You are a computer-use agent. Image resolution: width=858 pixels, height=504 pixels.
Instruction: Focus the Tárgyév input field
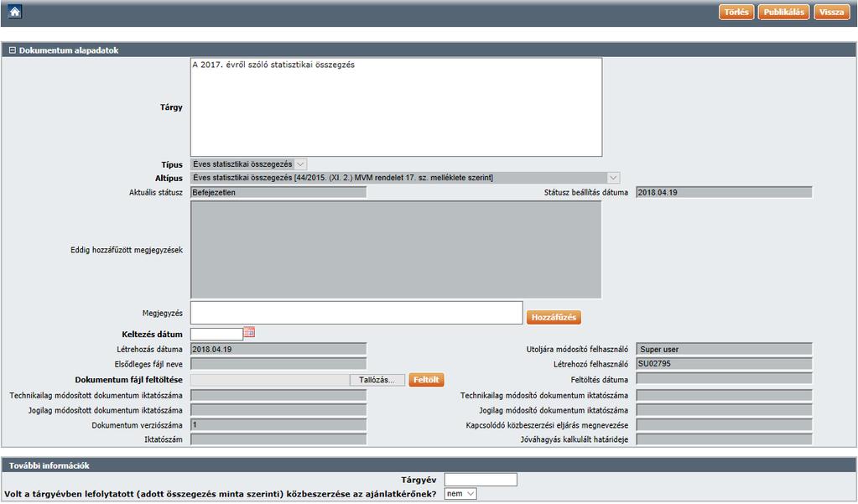(481, 480)
